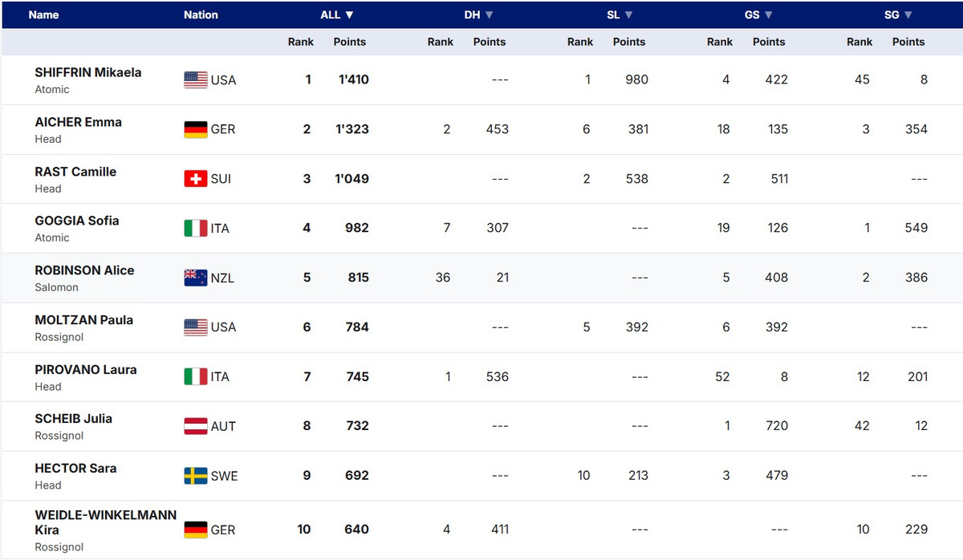Sort by SG super-G column arrow

coord(908,14)
